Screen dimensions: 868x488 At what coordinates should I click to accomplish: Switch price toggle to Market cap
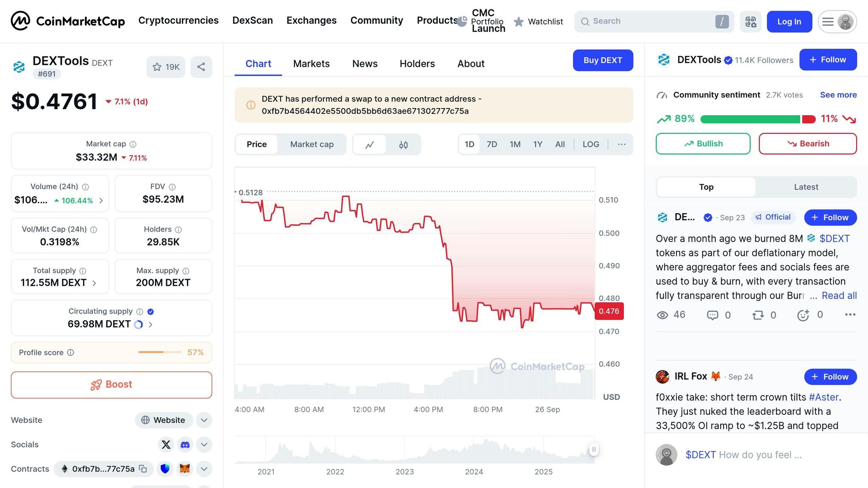pyautogui.click(x=312, y=144)
